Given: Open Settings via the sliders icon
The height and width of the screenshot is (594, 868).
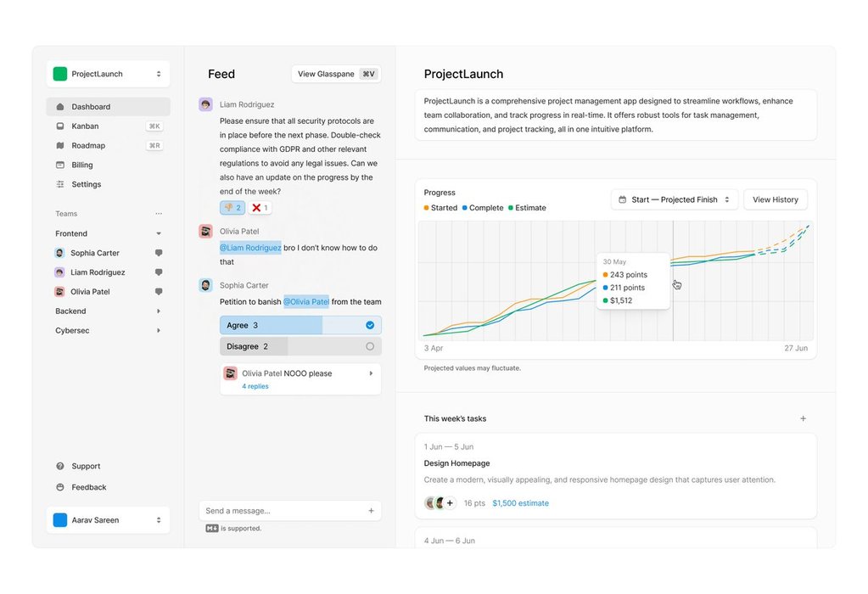Looking at the screenshot, I should pos(60,184).
